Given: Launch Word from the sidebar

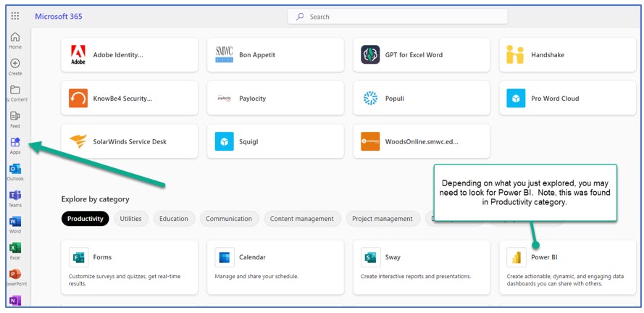Looking at the screenshot, I should coord(15,225).
